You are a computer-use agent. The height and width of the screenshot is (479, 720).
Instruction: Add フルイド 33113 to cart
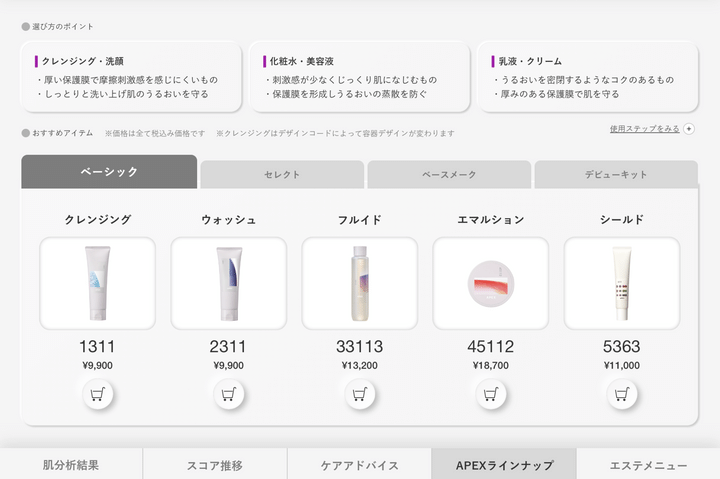(359, 394)
